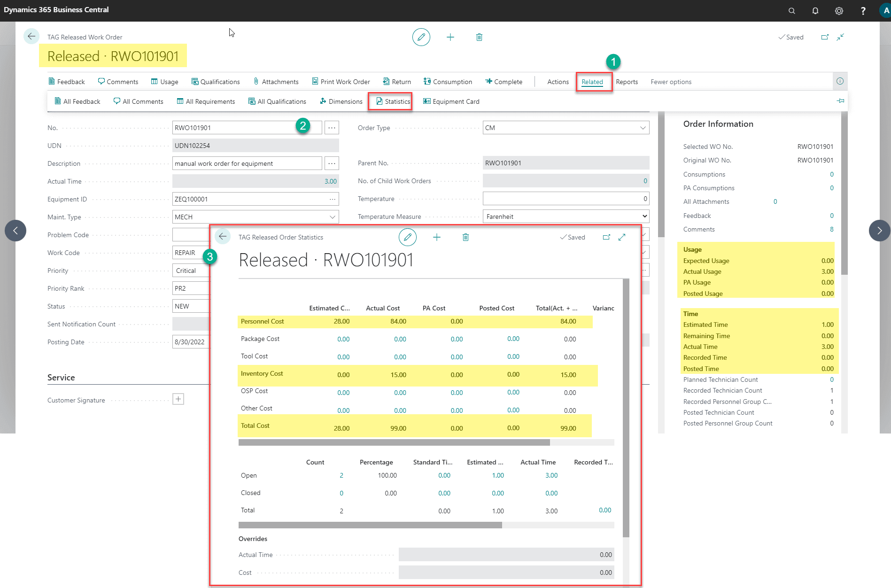Open the settings gear

point(839,10)
